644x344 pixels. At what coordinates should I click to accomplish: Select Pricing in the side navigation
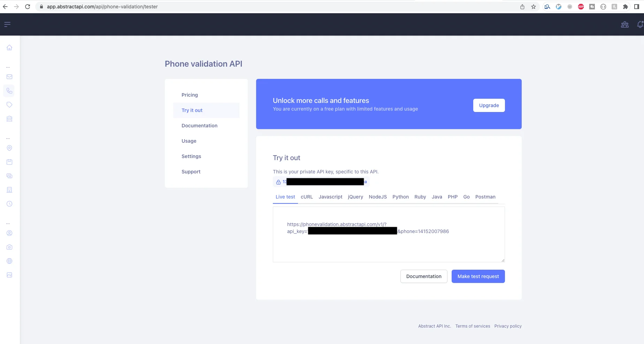(x=190, y=95)
